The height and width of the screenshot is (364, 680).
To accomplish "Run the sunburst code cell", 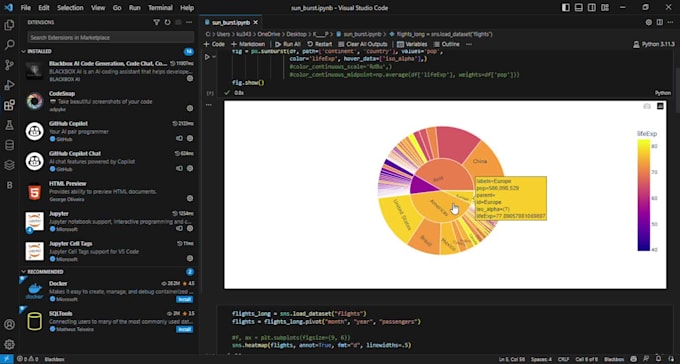I will [207, 56].
